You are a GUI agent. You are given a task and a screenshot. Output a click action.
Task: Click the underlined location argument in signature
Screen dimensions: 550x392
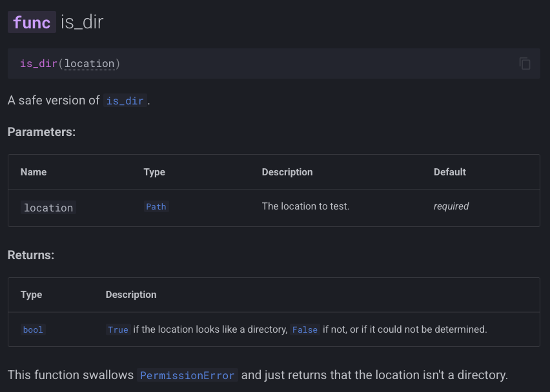[x=90, y=64]
